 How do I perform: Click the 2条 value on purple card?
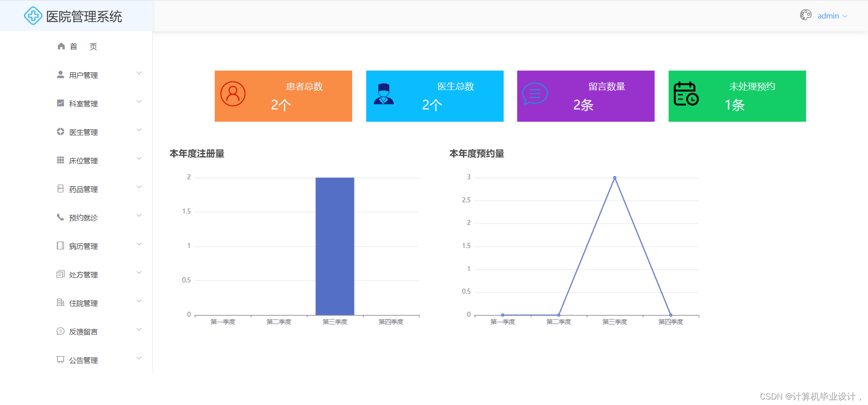[583, 105]
